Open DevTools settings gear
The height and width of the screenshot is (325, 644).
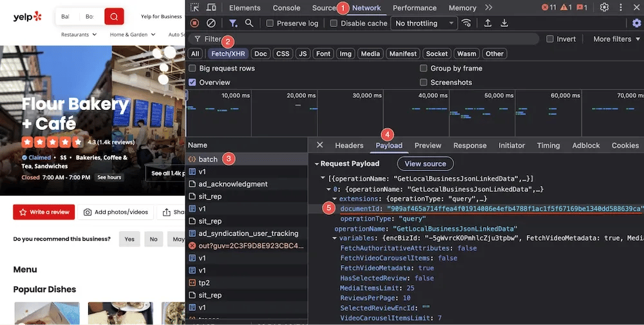604,8
